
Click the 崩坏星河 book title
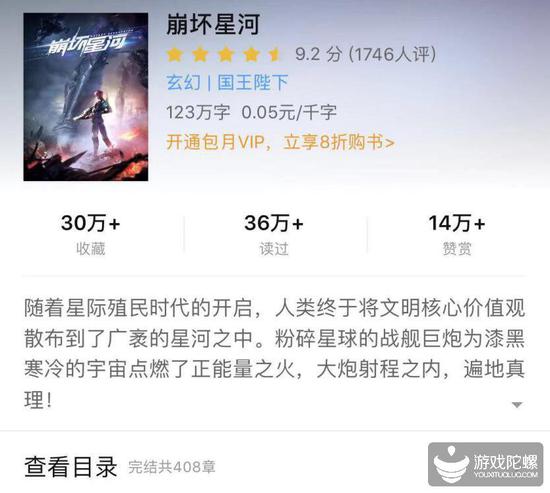click(213, 25)
